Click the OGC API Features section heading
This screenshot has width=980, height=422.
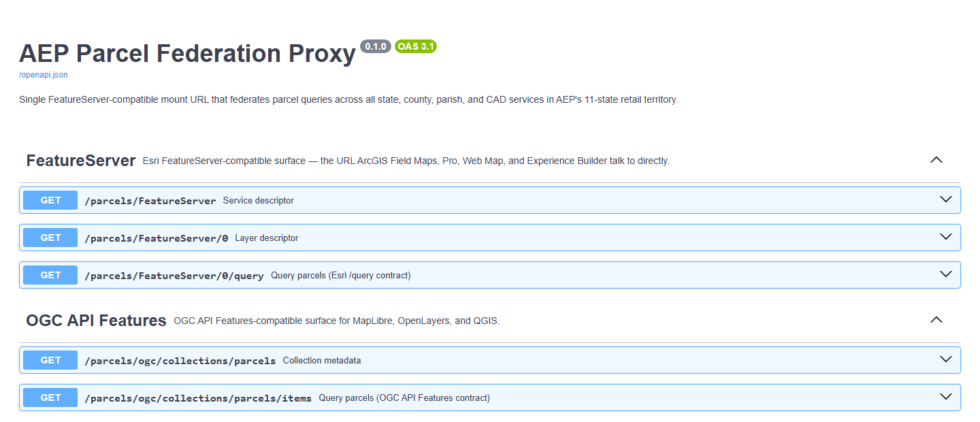[x=96, y=321]
